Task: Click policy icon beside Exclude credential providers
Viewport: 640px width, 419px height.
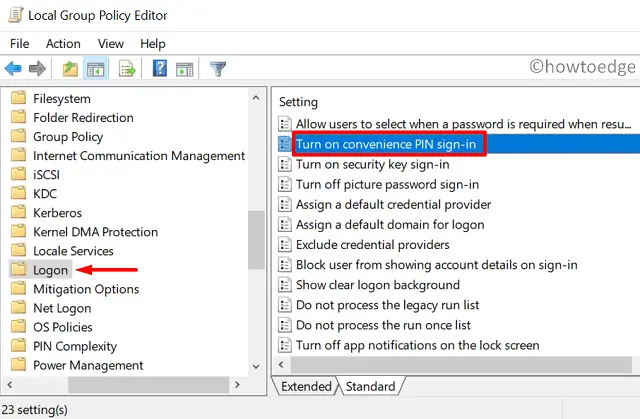Action: 284,244
